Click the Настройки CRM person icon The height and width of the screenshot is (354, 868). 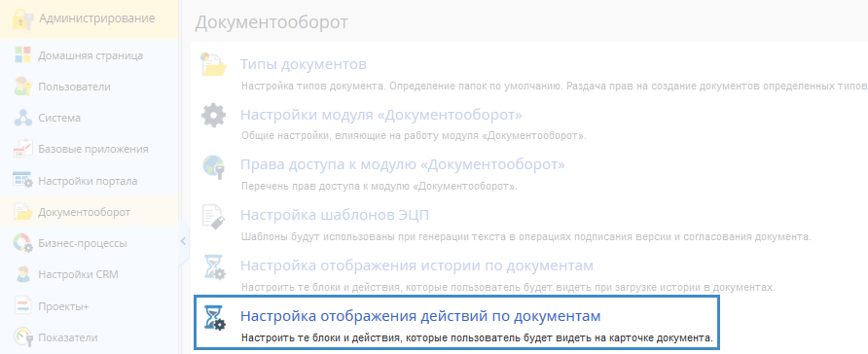22,274
